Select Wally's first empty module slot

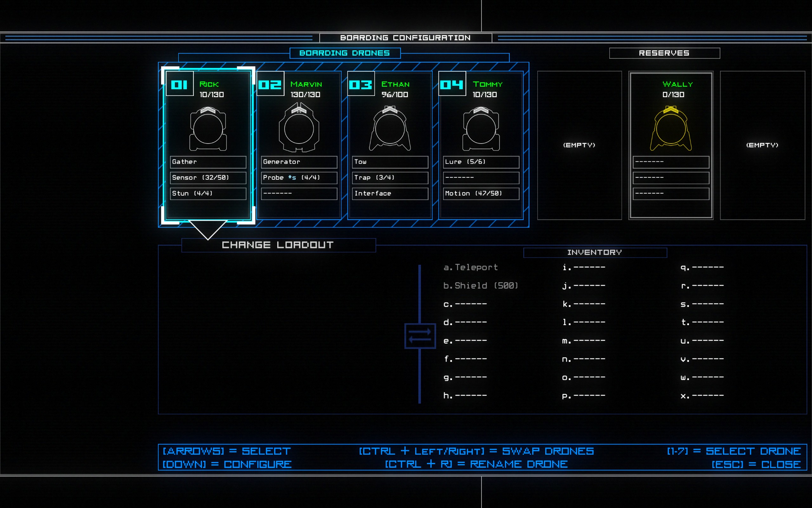pyautogui.click(x=671, y=162)
